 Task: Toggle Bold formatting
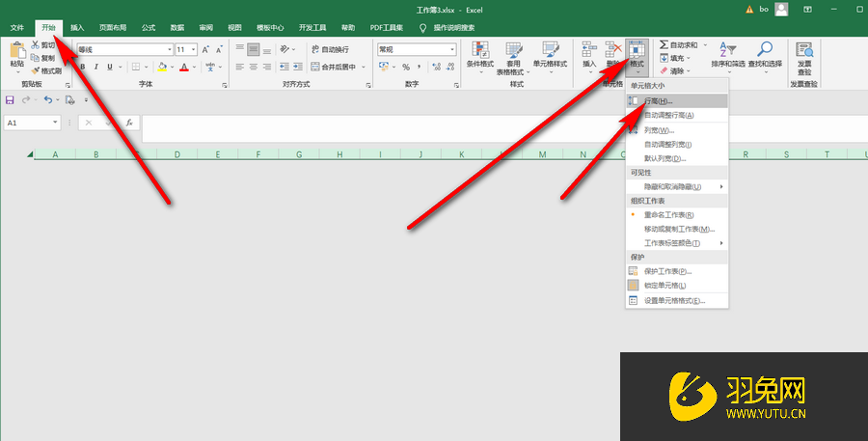click(83, 67)
